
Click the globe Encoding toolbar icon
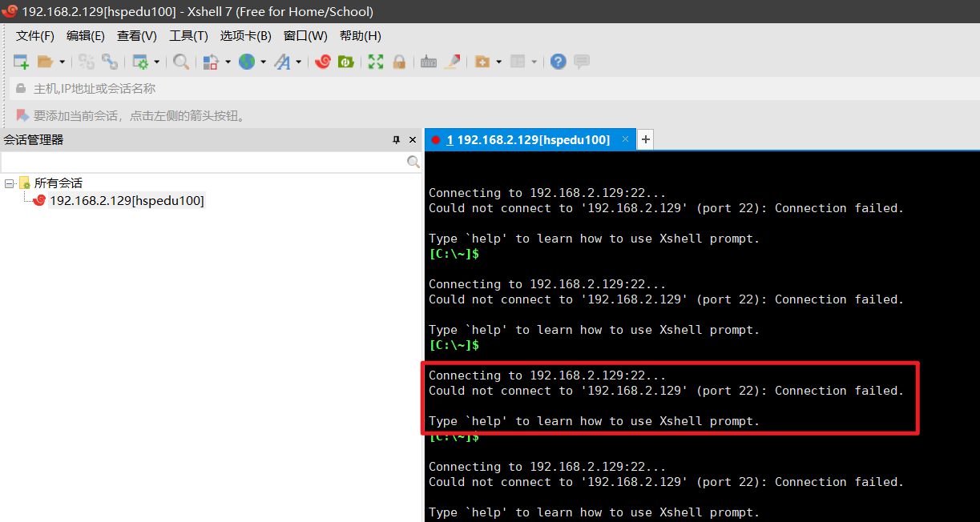(x=247, y=62)
